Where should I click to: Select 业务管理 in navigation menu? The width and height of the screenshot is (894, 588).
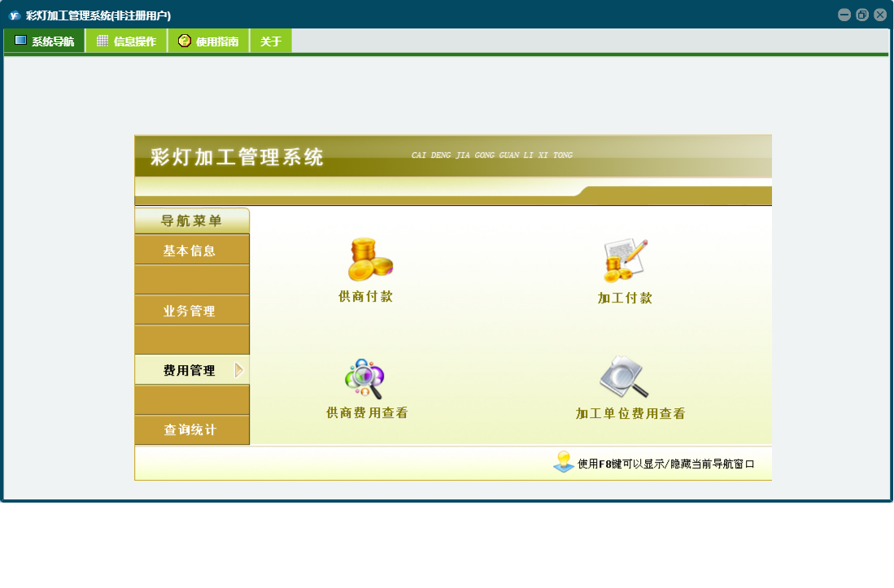192,311
